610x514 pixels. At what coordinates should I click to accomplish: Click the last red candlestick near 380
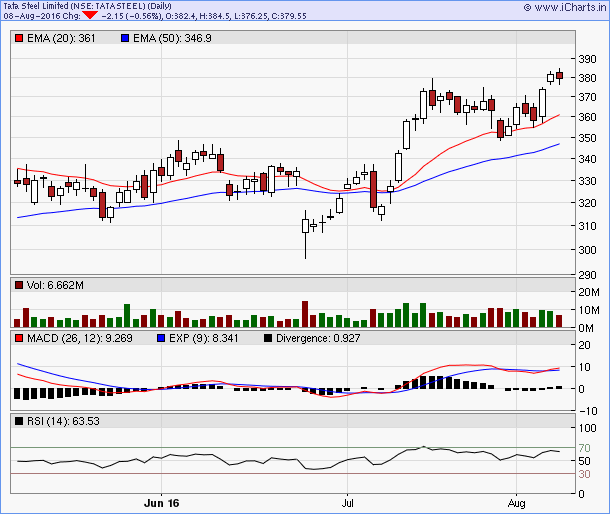559,76
